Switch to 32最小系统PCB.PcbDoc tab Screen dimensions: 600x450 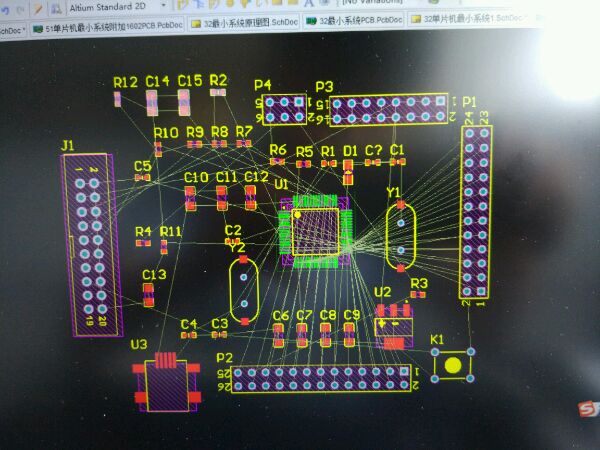355,20
